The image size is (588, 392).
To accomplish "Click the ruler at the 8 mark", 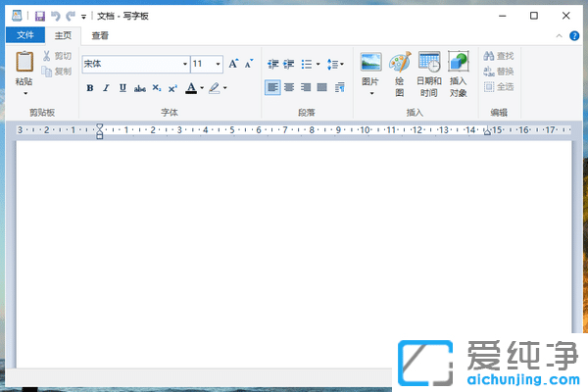I will 312,130.
